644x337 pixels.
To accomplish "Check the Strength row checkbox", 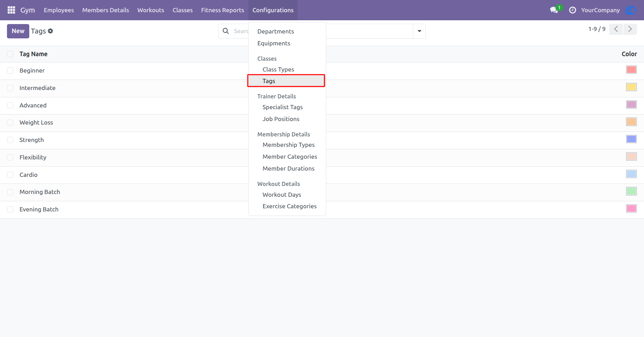I will click(10, 140).
